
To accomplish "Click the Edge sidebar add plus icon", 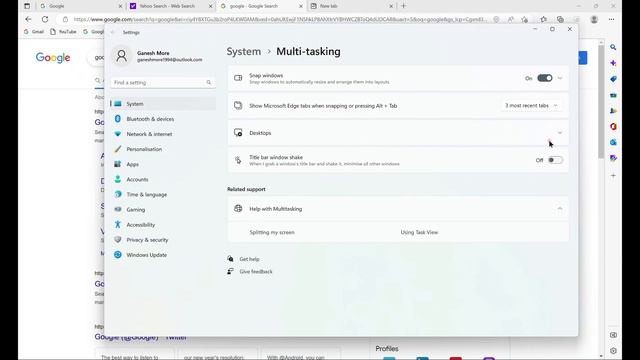I will 613,176.
